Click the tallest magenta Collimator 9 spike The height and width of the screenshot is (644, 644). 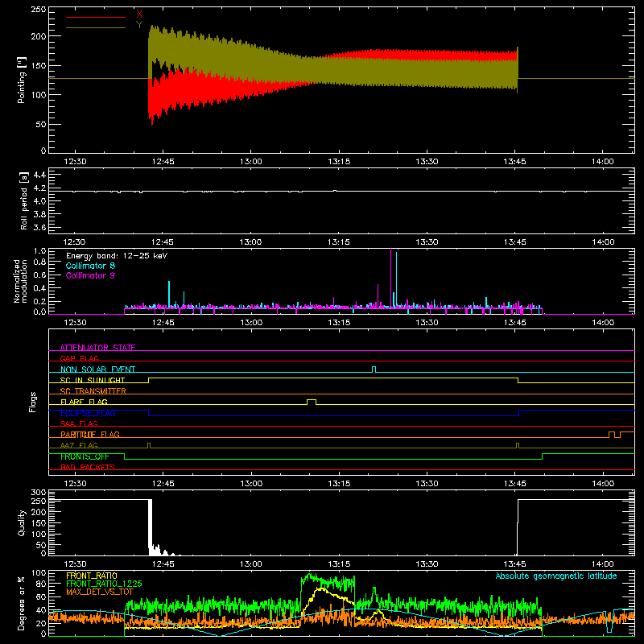coord(390,278)
